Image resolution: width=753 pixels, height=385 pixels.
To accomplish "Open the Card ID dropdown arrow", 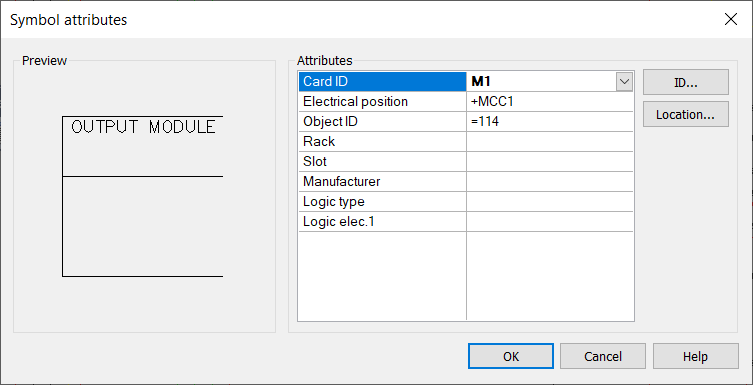I will click(x=624, y=82).
